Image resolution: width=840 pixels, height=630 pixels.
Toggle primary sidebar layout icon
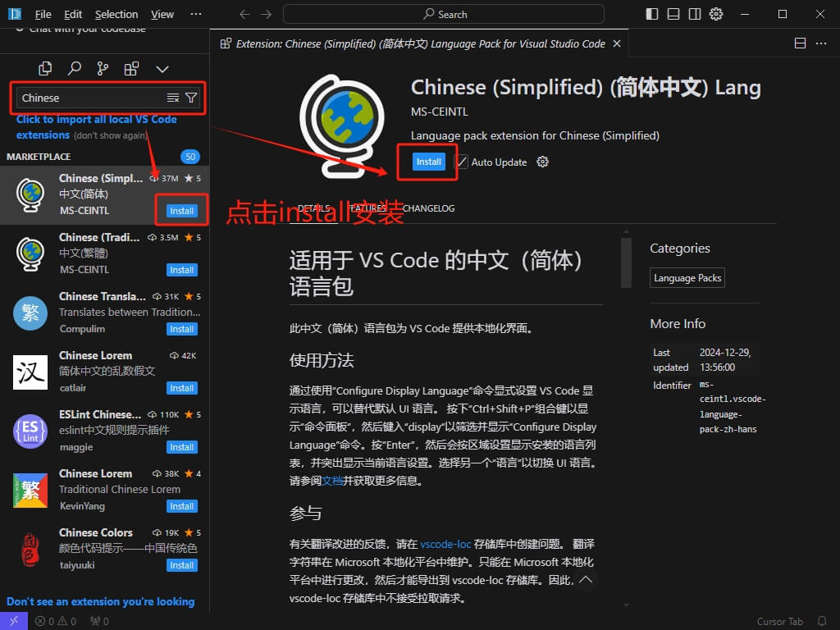point(652,14)
